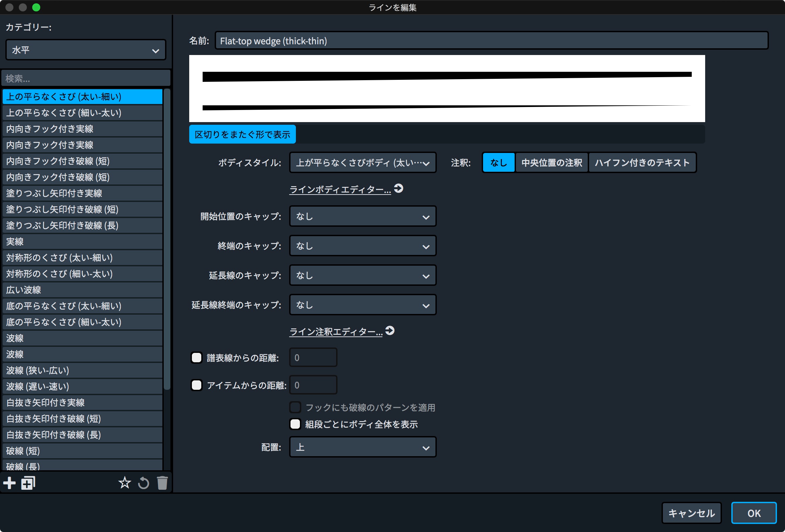Click the green zoom window button
785x532 pixels.
tap(36, 7)
